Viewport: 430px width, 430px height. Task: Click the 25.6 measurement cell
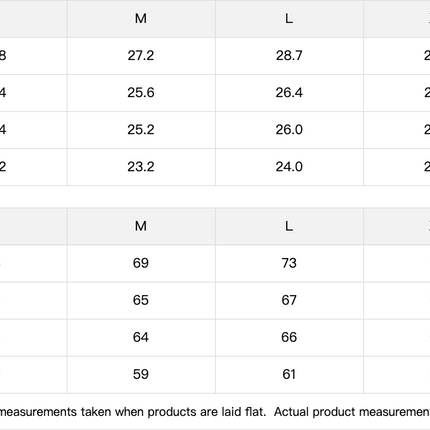pos(141,93)
